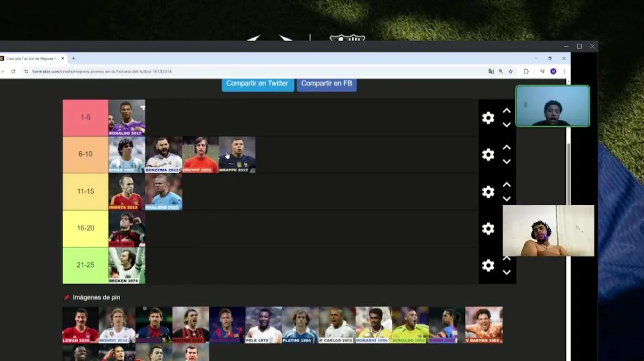Pick the Platini 1984 unranked image

pos(300,325)
